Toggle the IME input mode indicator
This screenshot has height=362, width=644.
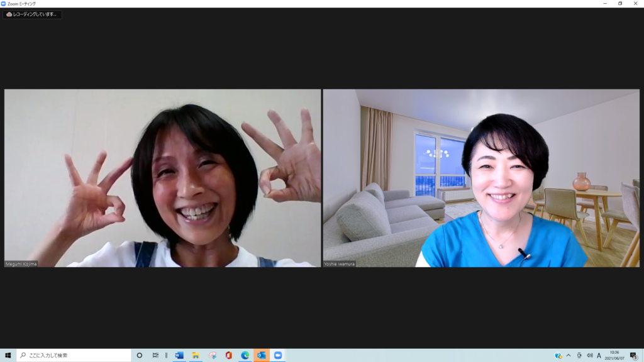click(x=599, y=355)
